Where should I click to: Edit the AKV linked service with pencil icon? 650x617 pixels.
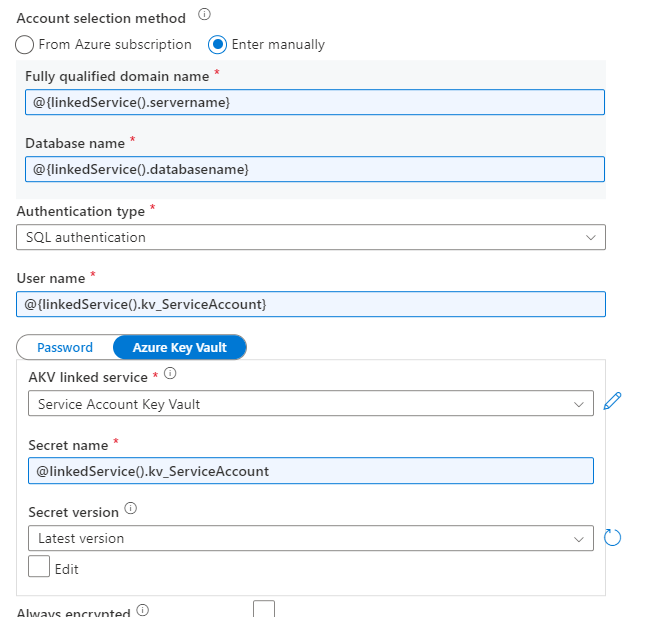tap(613, 402)
